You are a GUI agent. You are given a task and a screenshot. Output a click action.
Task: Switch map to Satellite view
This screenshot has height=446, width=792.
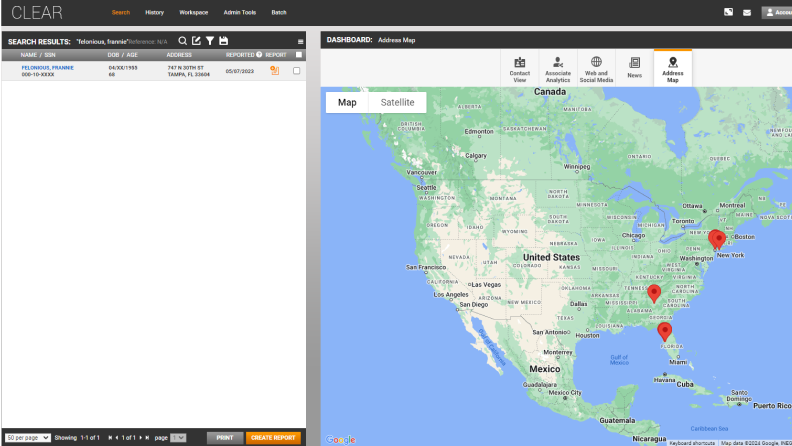click(397, 102)
